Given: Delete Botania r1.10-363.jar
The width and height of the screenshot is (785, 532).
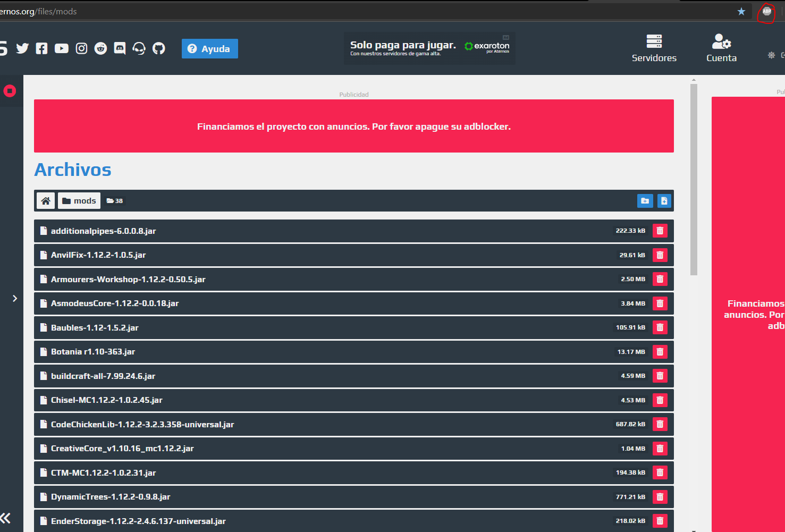Looking at the screenshot, I should 660,352.
